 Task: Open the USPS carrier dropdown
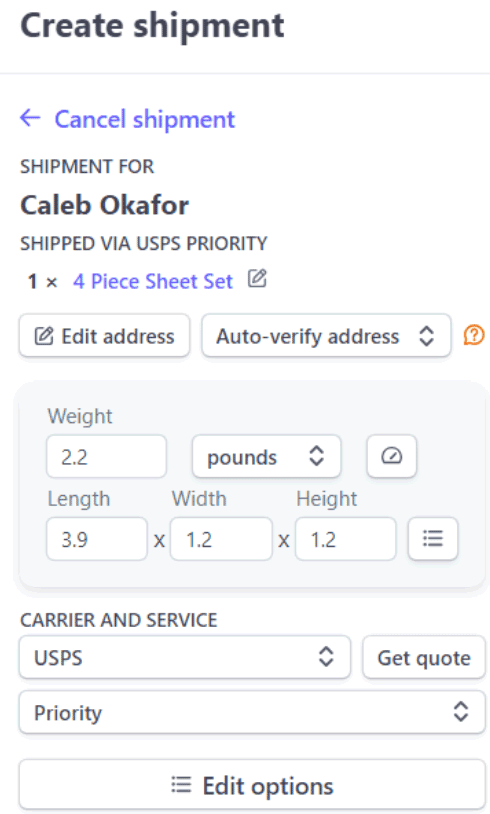pyautogui.click(x=185, y=657)
